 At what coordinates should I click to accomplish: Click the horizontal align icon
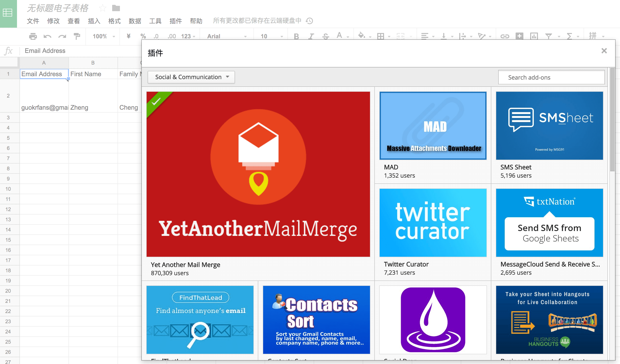[425, 36]
